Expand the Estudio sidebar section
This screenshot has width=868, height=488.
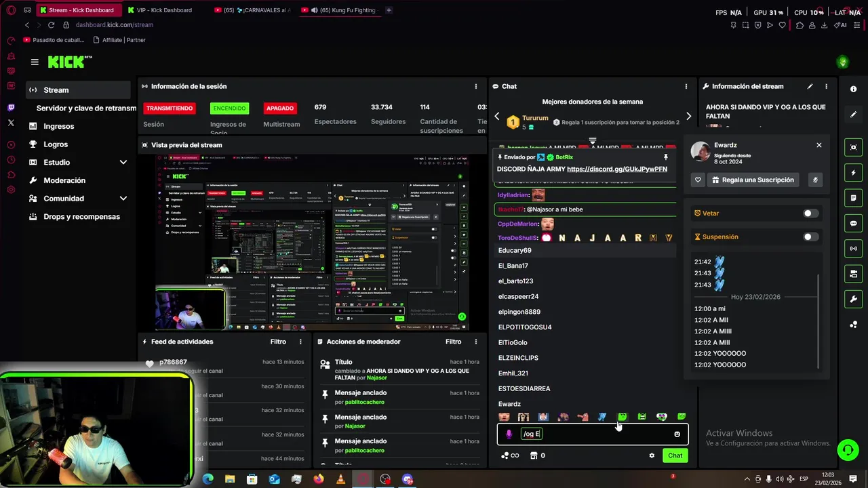tap(123, 163)
